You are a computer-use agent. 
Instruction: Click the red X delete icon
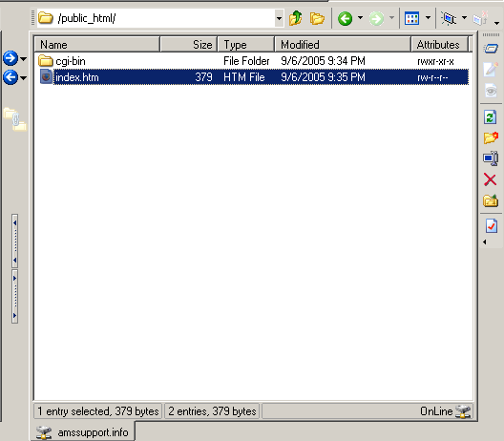pyautogui.click(x=491, y=179)
